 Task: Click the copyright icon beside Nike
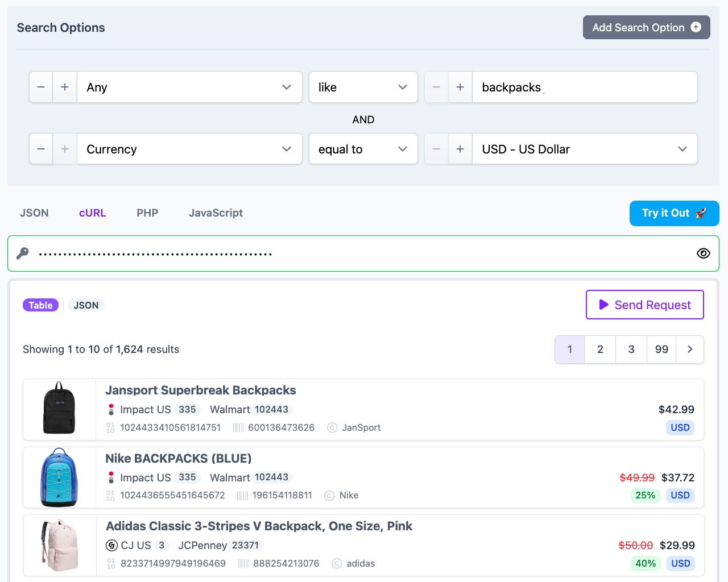tap(329, 496)
